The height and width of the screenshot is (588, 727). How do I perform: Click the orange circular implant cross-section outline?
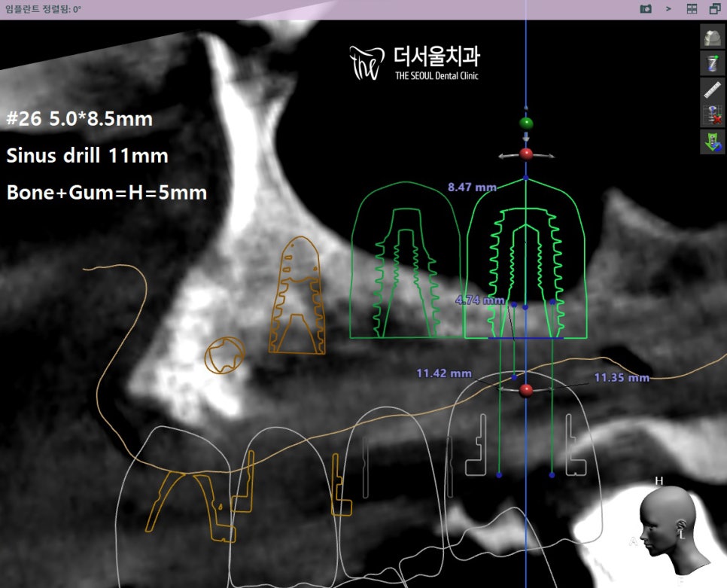(224, 355)
